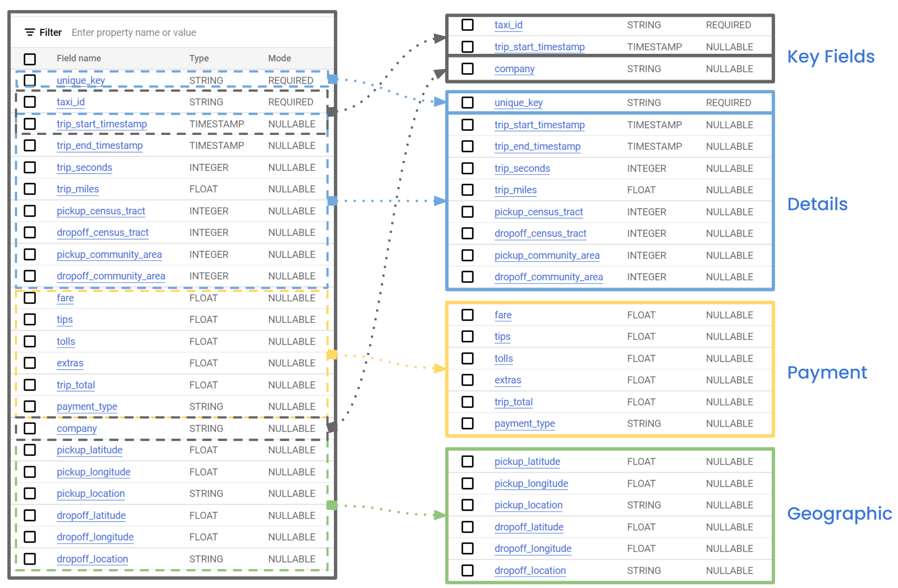Click the dropoff_community_area link in the left table
The height and width of the screenshot is (588, 898).
[x=111, y=276]
